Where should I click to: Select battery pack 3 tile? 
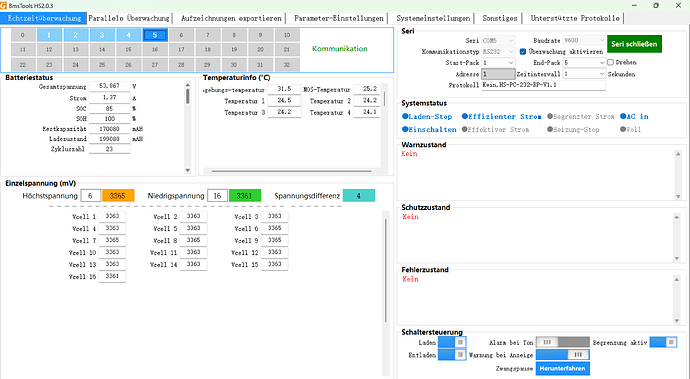pos(102,35)
